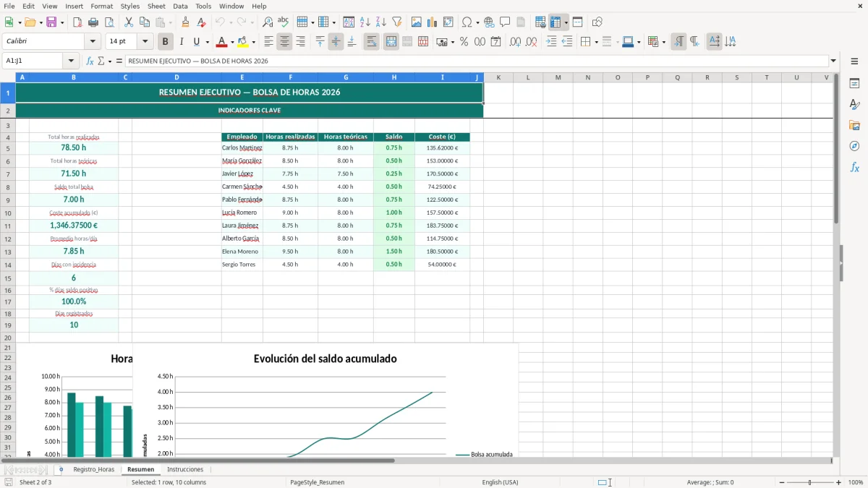Open the Font Color dropdown arrow
This screenshot has height=488, width=868.
(232, 42)
